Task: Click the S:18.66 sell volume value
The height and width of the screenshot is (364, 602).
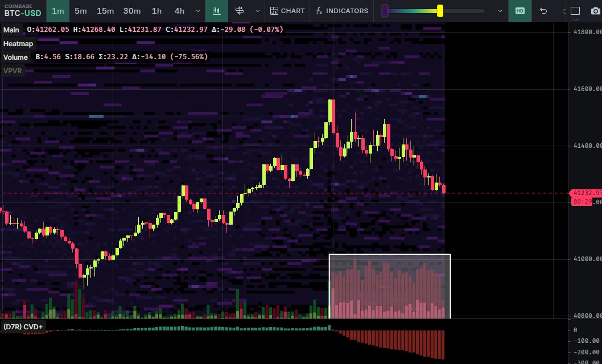Action: (80, 57)
